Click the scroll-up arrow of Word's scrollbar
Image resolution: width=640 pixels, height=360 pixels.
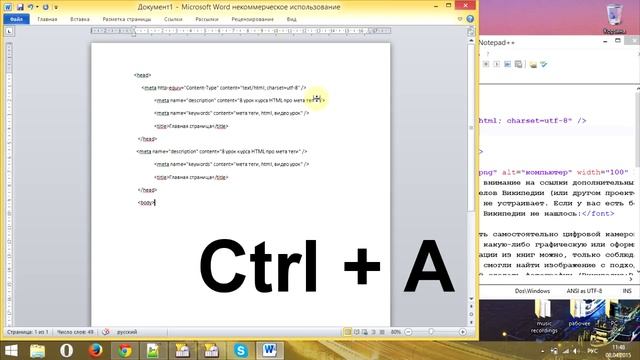pos(471,41)
